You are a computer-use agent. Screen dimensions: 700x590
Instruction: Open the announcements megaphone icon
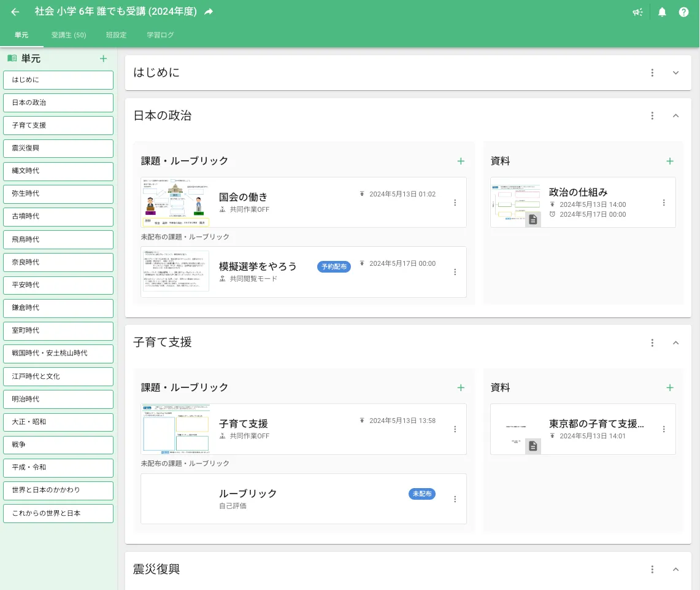pos(637,12)
